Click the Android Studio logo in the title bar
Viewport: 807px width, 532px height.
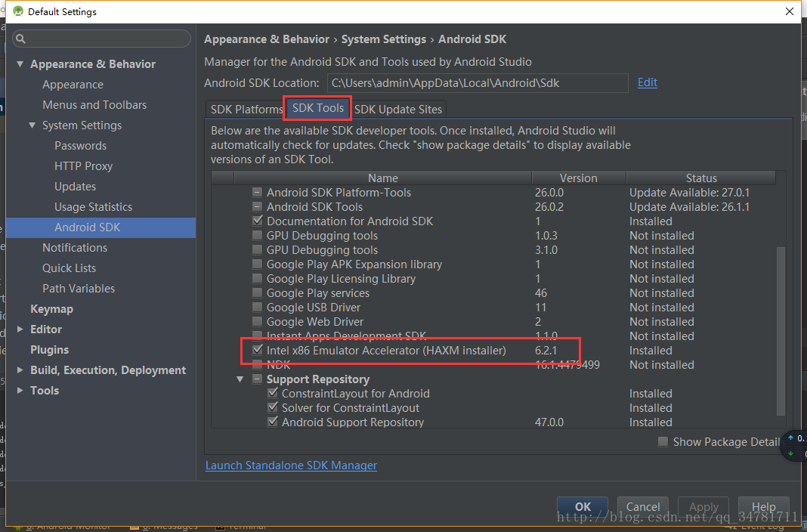click(x=18, y=11)
